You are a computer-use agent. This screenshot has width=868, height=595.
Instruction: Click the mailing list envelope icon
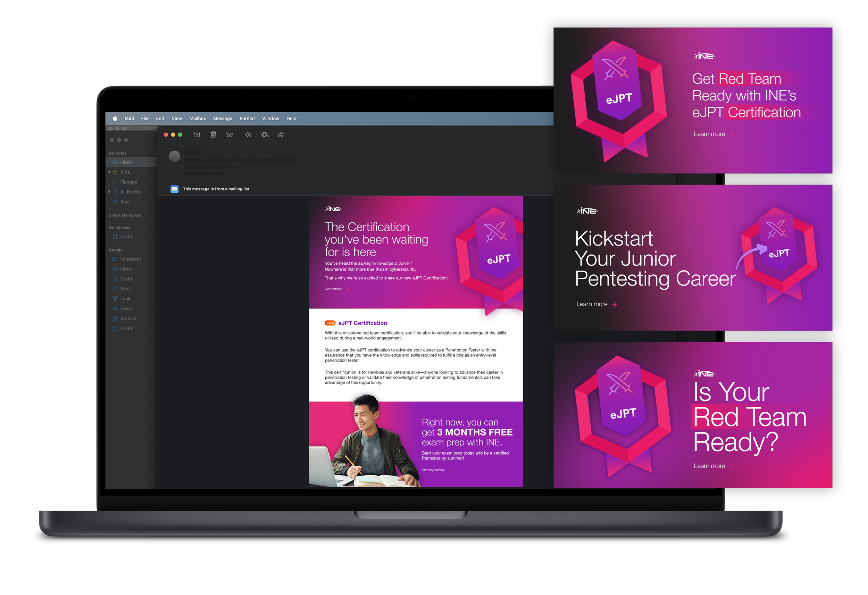tap(174, 189)
